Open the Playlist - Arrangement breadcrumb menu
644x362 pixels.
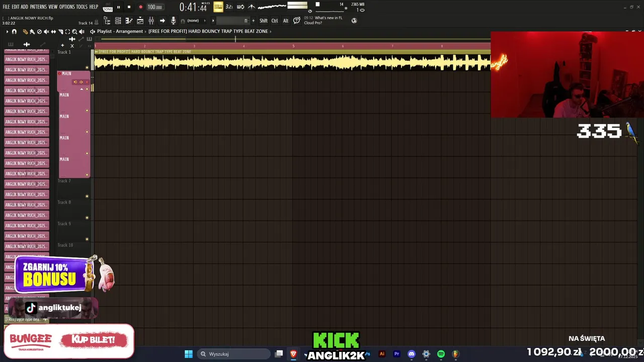click(x=120, y=31)
